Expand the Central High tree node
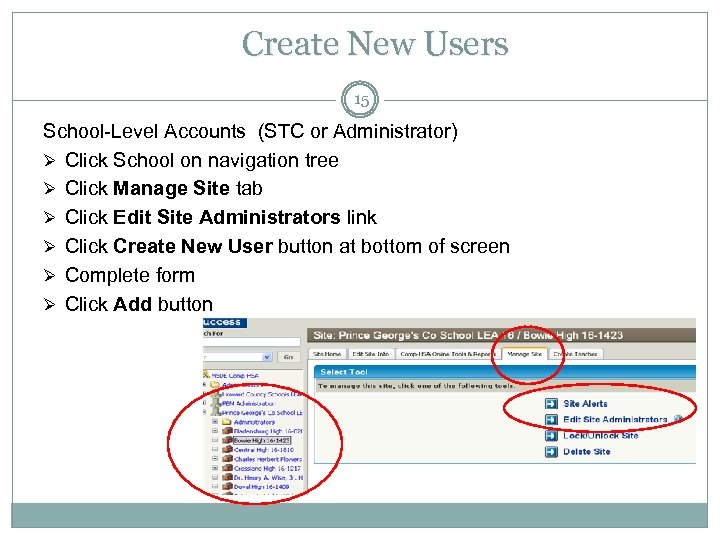Viewport: 720px width, 540px height. (x=215, y=449)
